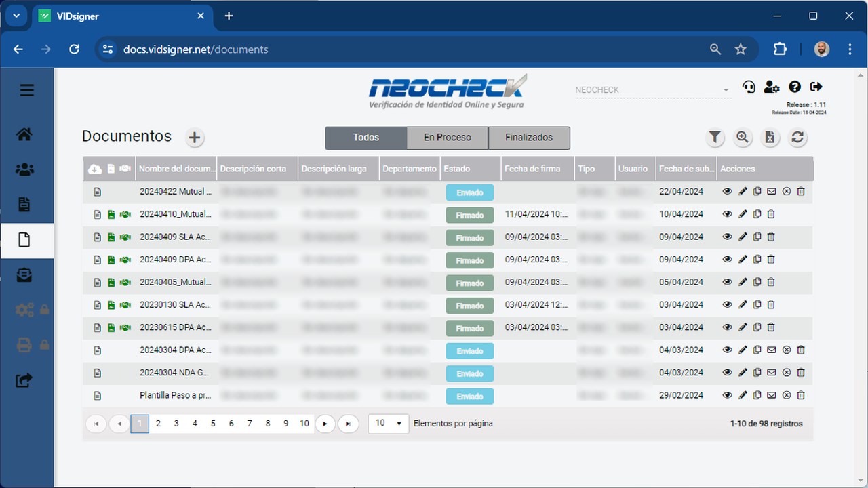Switch to Finalizados tab
Viewport: 868px width, 488px height.
click(529, 138)
